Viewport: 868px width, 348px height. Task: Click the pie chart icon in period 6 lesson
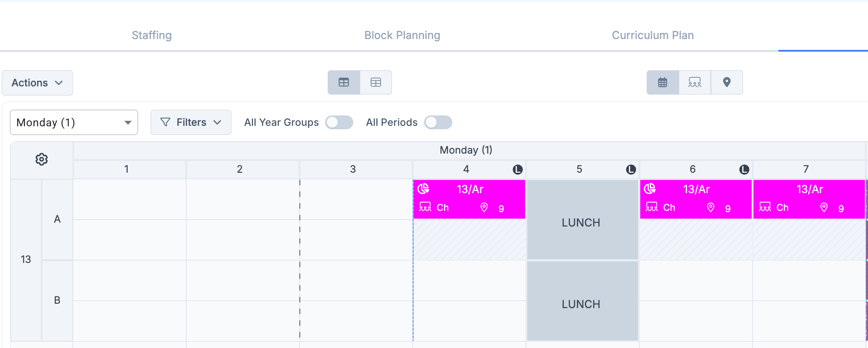pyautogui.click(x=650, y=189)
